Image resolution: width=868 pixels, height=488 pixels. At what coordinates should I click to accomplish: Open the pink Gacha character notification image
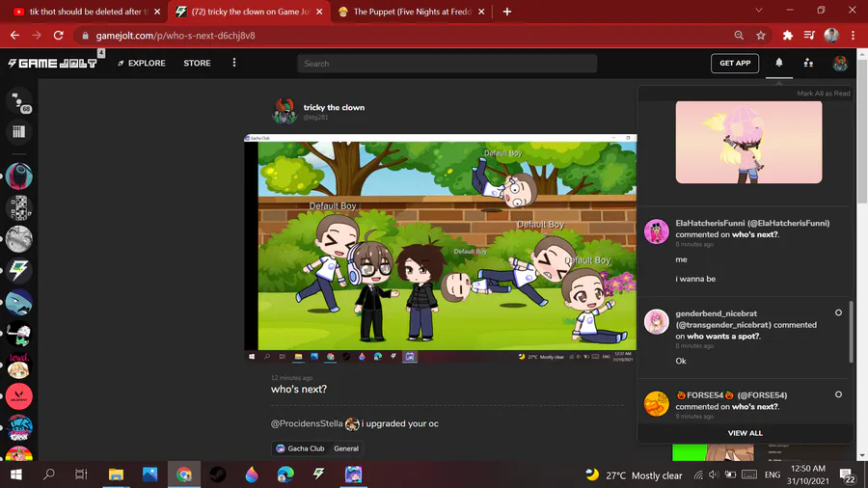click(x=748, y=142)
